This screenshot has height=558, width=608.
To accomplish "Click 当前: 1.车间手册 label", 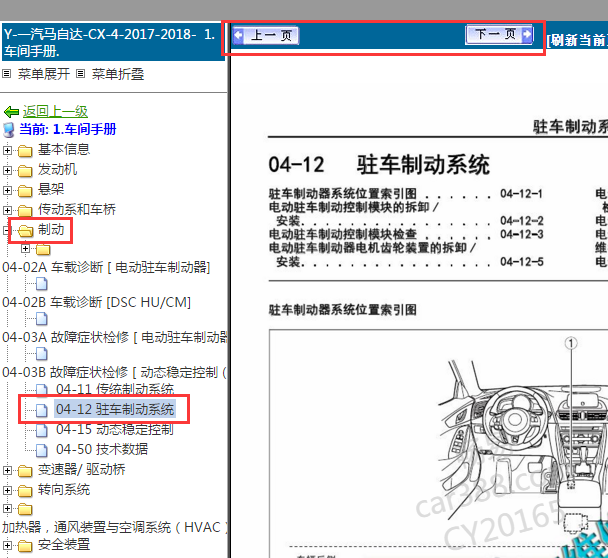I will coord(67,130).
